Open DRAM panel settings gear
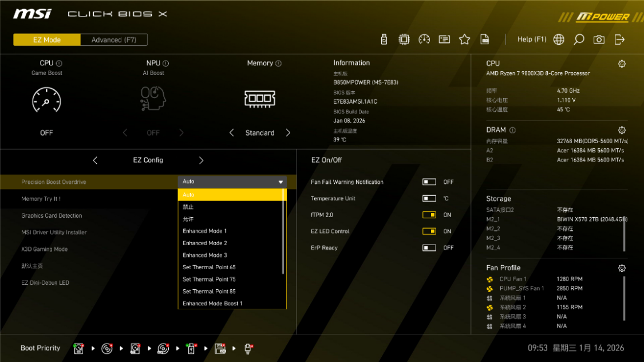The width and height of the screenshot is (644, 362). [x=622, y=130]
